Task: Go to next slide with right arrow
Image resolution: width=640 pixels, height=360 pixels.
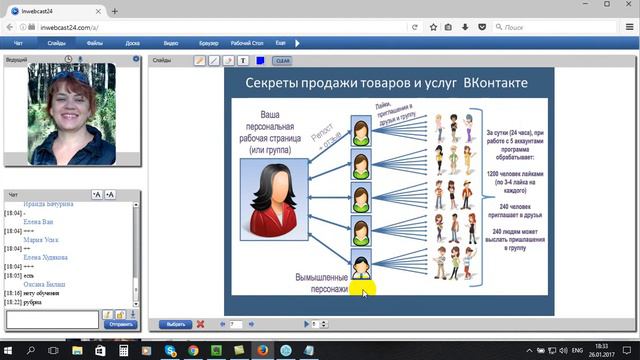Action: coord(251,324)
